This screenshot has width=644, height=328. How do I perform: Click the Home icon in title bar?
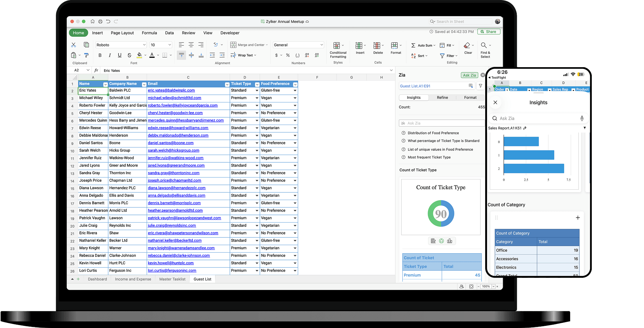92,22
